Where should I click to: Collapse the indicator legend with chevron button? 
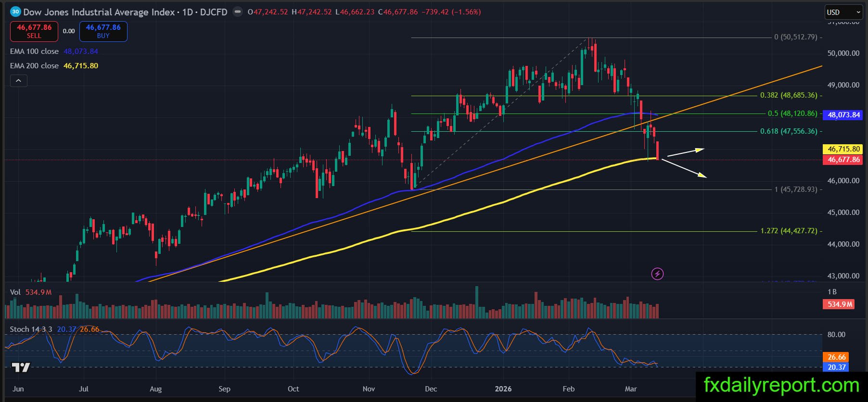(x=18, y=81)
